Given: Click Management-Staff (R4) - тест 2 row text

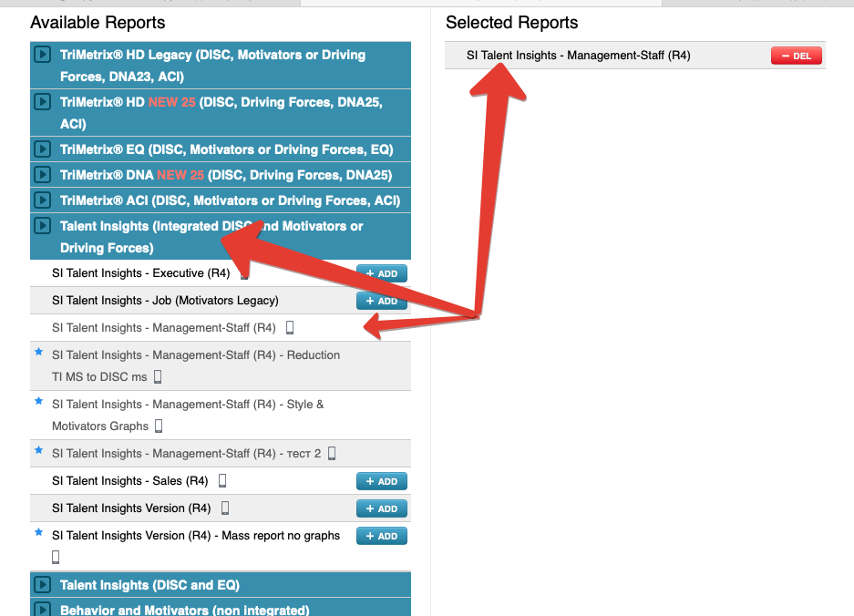Looking at the screenshot, I should (186, 453).
